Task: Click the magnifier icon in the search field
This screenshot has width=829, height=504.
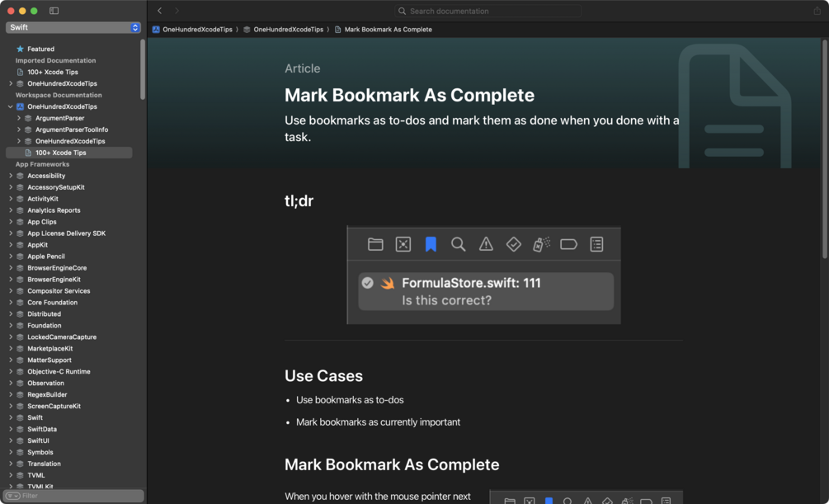Action: tap(403, 11)
